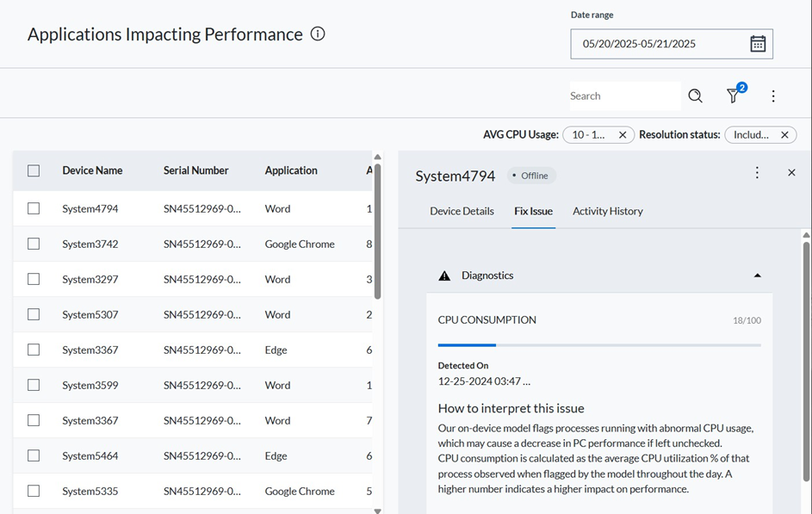Open the toolbar more options menu
812x514 pixels.
pyautogui.click(x=772, y=96)
